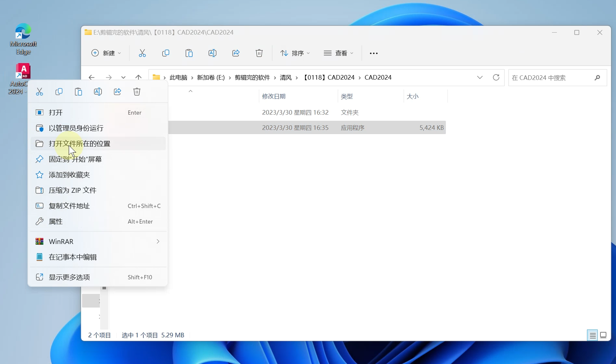
Task: Switch to large thumbnails view toggle
Action: (x=603, y=335)
